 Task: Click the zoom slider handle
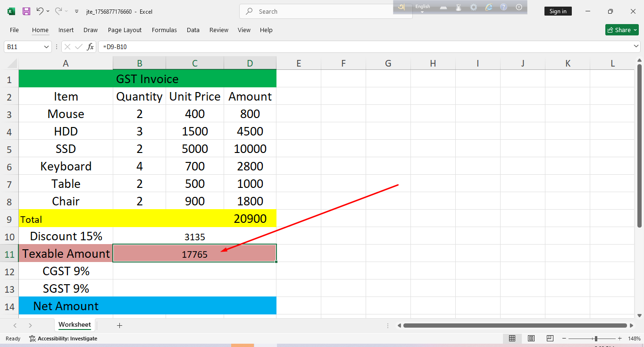(596, 339)
